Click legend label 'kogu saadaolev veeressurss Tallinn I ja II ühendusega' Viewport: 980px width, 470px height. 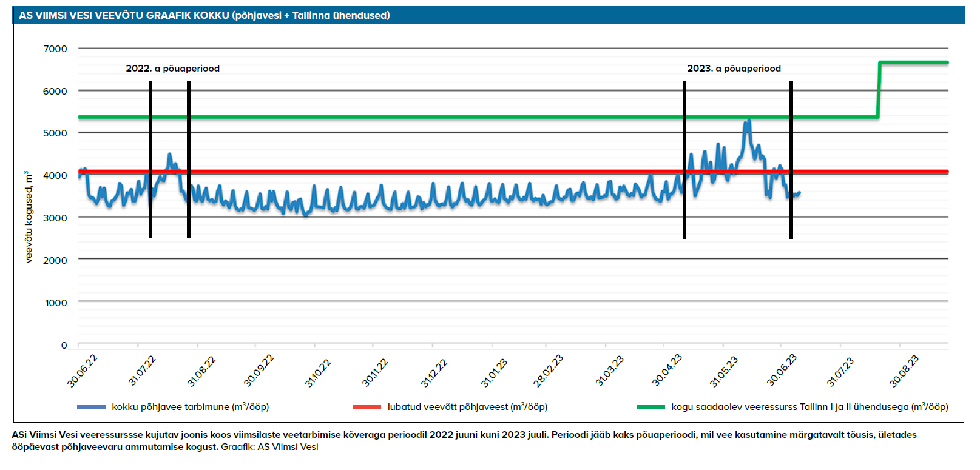tap(790, 406)
